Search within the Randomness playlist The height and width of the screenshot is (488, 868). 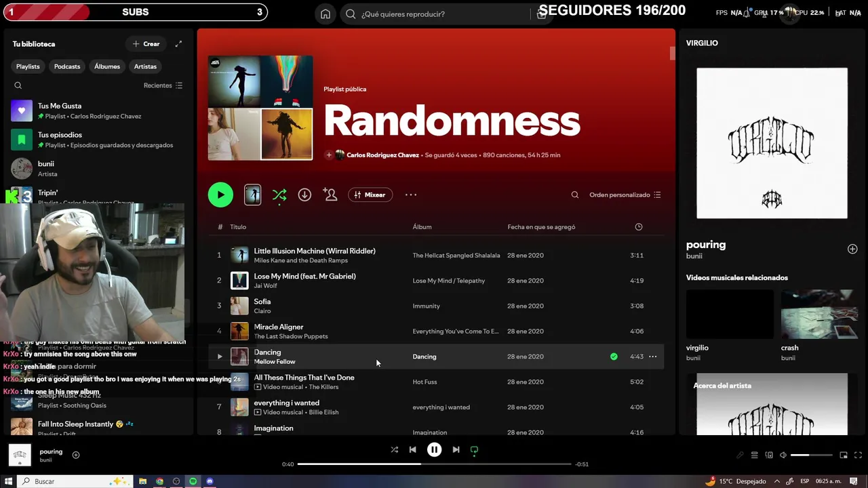[575, 195]
